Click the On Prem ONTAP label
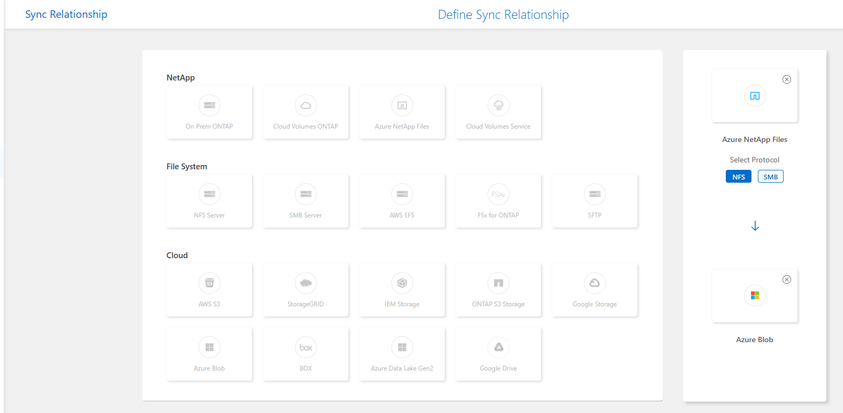843x413 pixels. pos(209,126)
